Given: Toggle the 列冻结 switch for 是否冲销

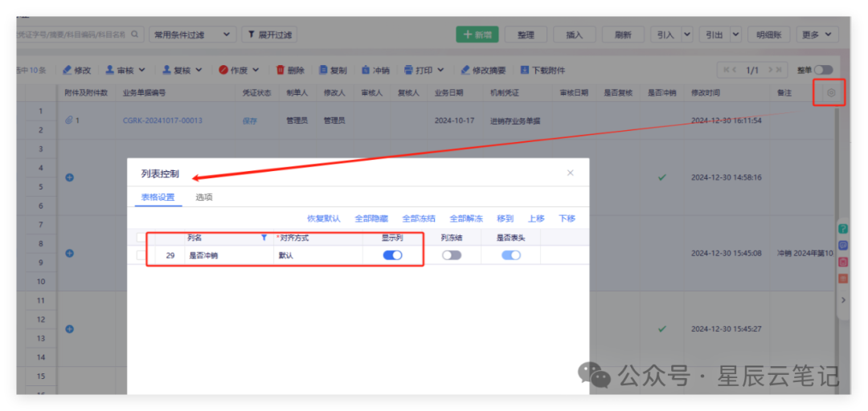Looking at the screenshot, I should [452, 255].
